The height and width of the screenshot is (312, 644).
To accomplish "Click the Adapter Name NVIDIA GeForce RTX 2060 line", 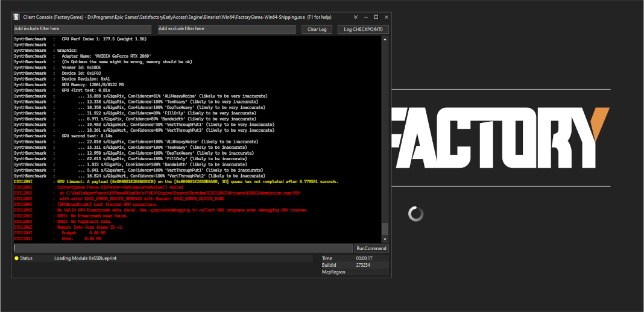I will (x=106, y=56).
